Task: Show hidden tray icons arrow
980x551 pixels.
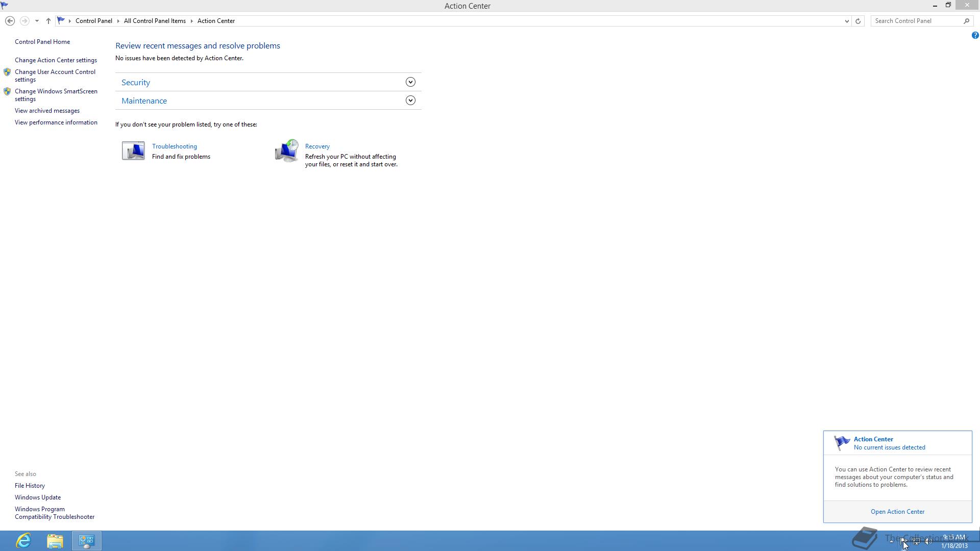Action: 891,541
